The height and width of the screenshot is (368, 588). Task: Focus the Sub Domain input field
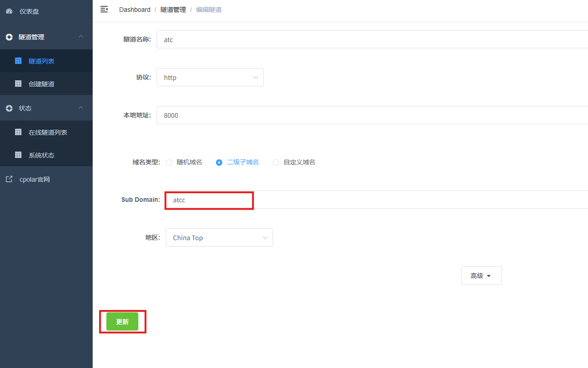[x=377, y=200]
